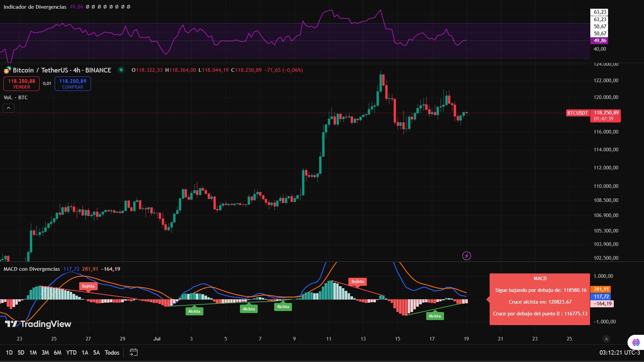Click the orange 281,91 scale label
This screenshot has height=362, width=644.
pyautogui.click(x=601, y=289)
